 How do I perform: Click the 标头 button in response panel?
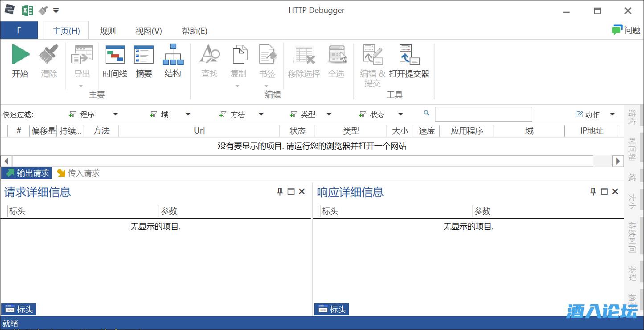point(331,309)
